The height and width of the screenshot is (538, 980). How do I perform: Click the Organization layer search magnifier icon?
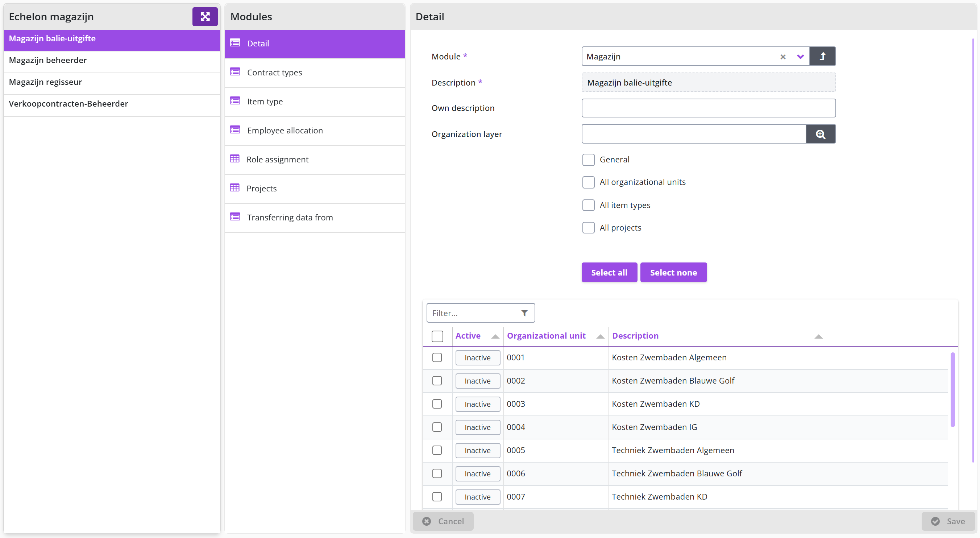coord(821,134)
